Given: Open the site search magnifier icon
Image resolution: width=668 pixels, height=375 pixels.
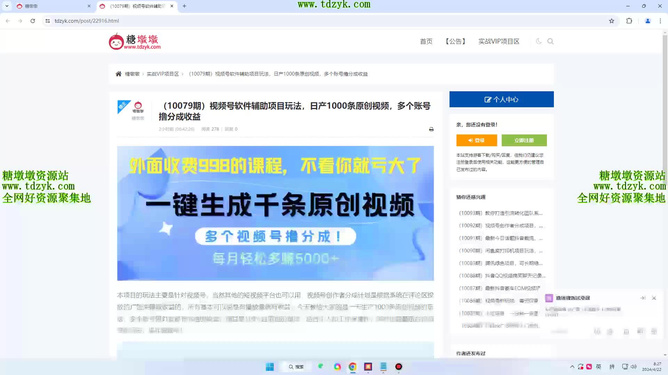Looking at the screenshot, I should [x=550, y=41].
